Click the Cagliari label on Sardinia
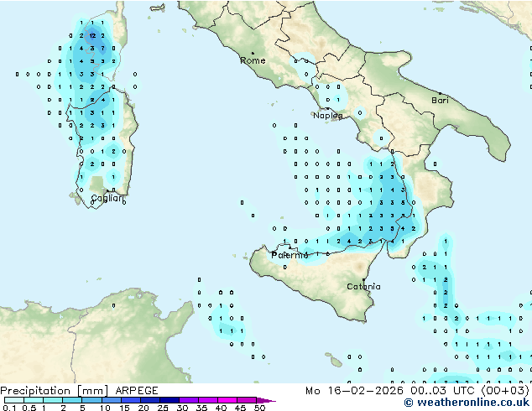Screen dimensions: 532x411 click(107, 198)
